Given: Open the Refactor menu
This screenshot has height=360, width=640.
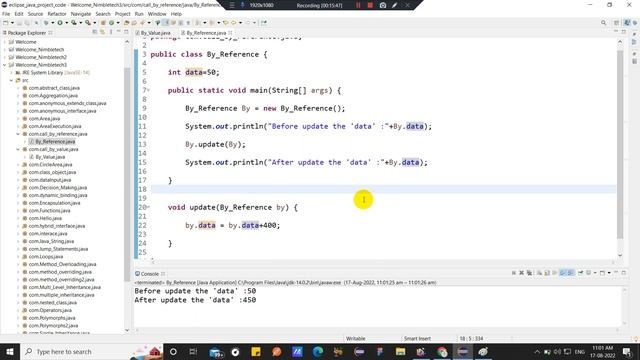Looking at the screenshot, I should [x=57, y=14].
